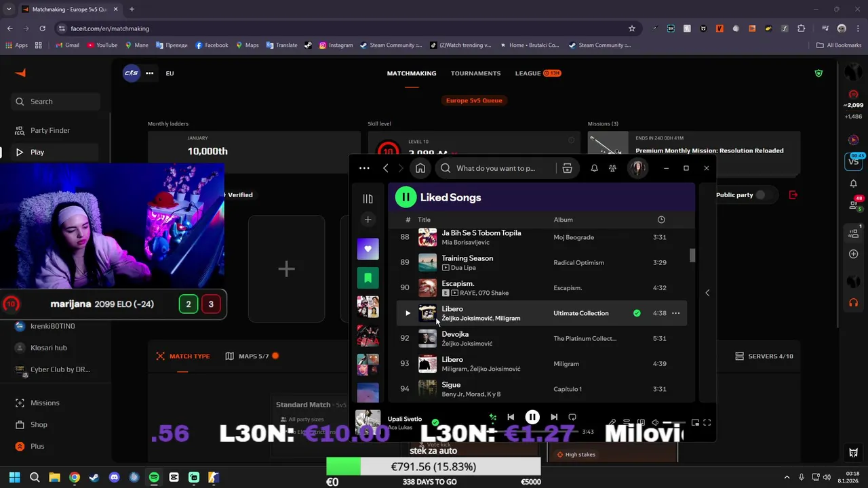Skip to previous track in Spotify
This screenshot has height=488, width=868.
click(x=511, y=418)
